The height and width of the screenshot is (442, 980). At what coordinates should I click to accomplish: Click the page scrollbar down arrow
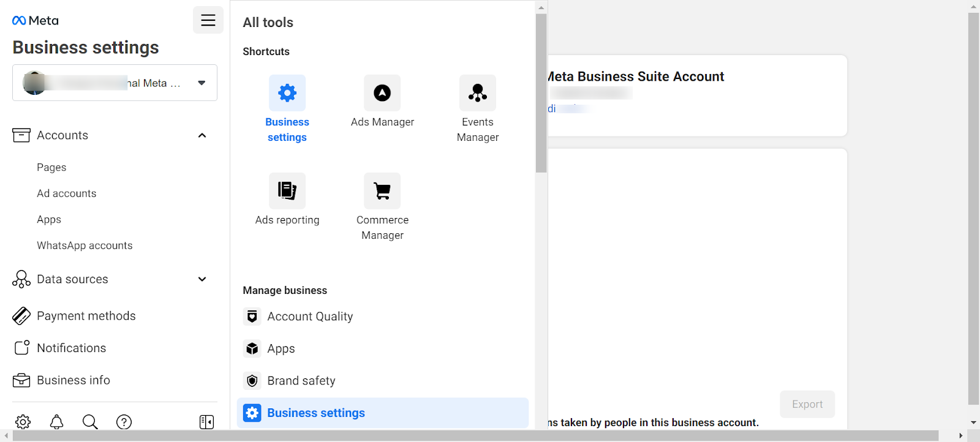point(973,422)
